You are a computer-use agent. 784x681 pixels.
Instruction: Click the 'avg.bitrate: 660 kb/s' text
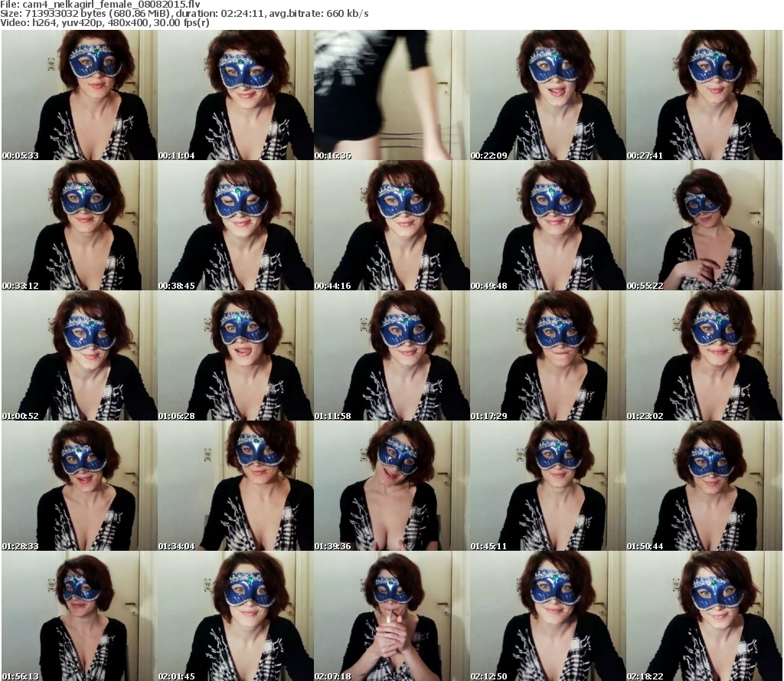pos(319,14)
